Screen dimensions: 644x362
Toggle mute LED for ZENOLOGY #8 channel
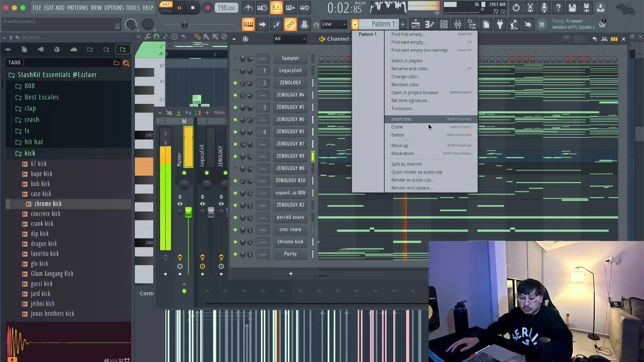235,168
